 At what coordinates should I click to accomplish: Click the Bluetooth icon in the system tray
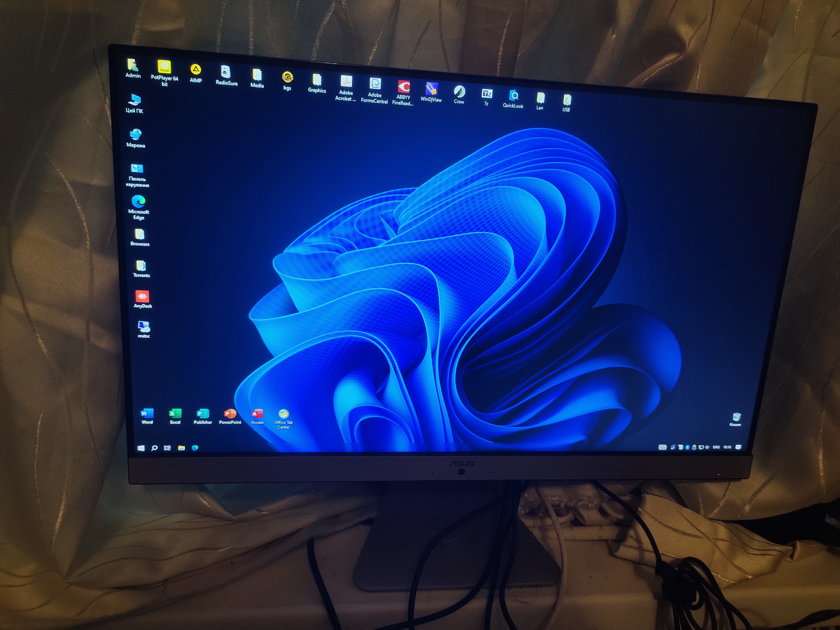pyautogui.click(x=687, y=447)
